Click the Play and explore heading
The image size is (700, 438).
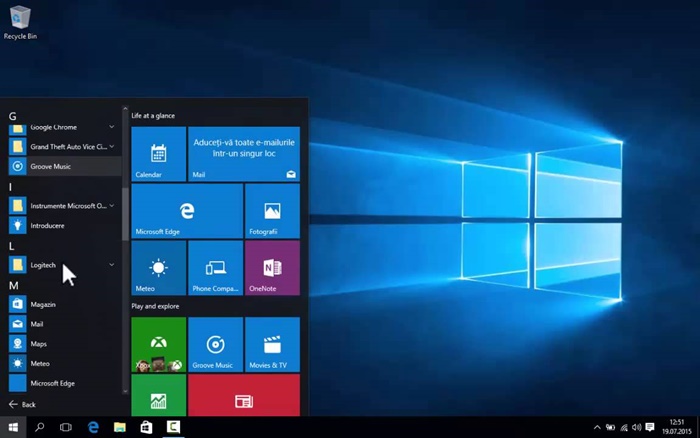(x=155, y=306)
